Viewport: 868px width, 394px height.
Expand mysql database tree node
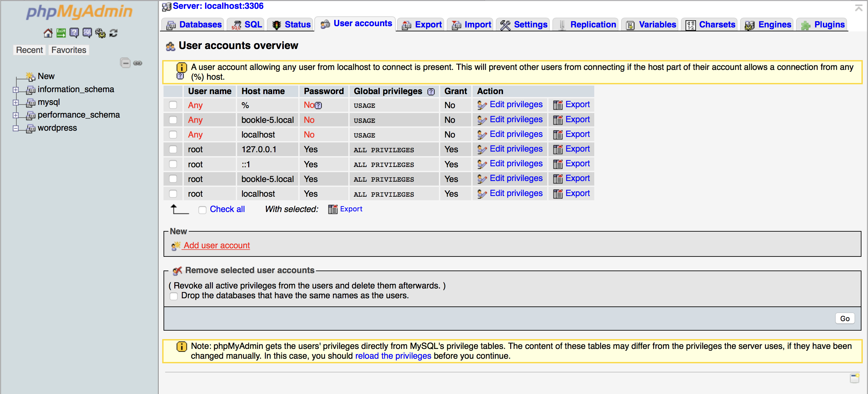click(x=15, y=103)
